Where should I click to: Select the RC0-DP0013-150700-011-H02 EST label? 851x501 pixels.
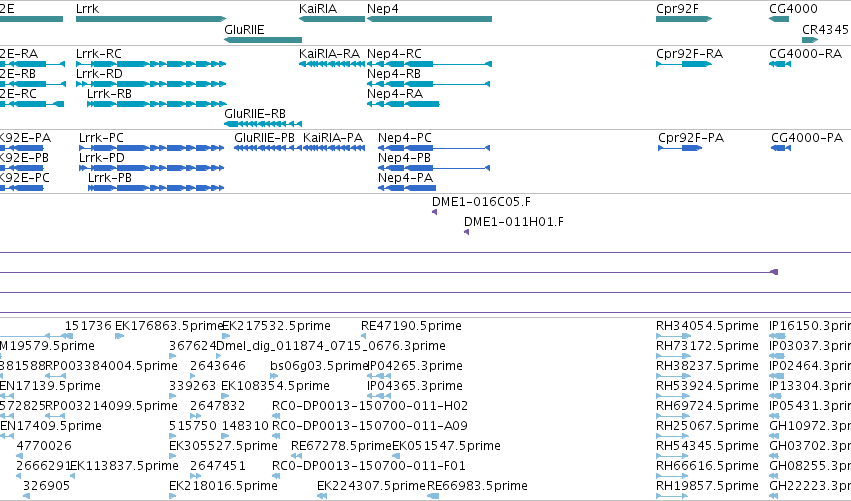coord(370,406)
